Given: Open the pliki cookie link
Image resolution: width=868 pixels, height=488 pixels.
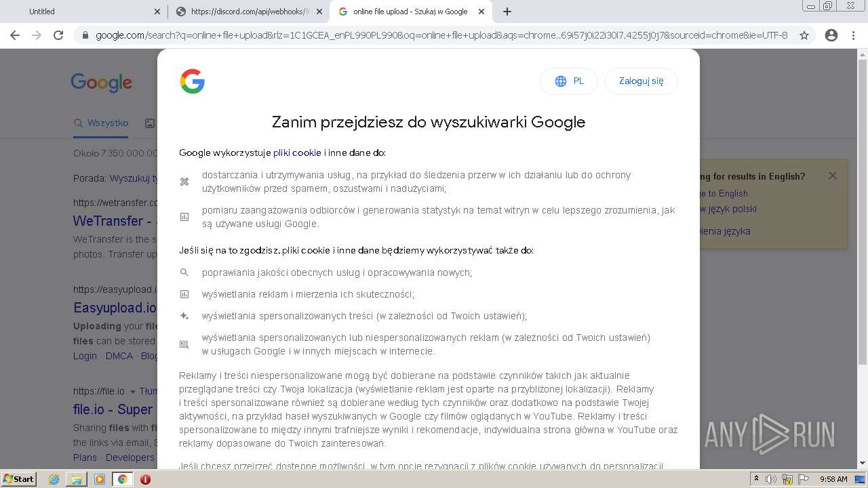Looking at the screenshot, I should point(297,152).
